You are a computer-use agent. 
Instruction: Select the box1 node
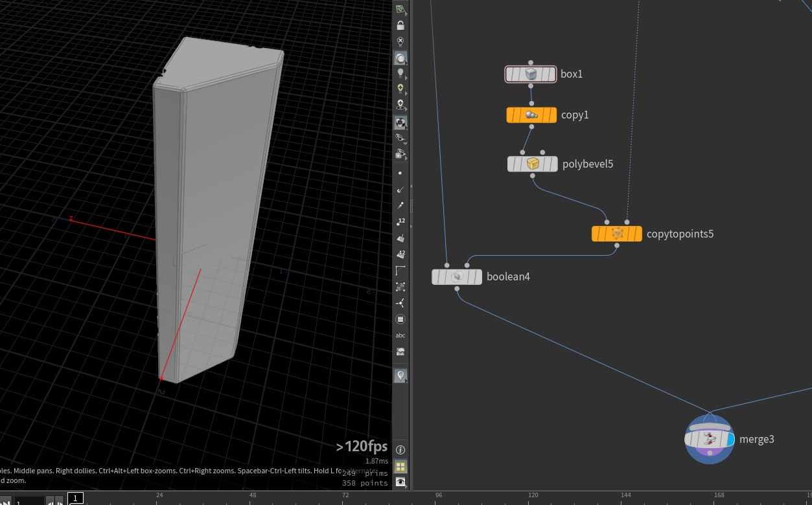pos(531,74)
